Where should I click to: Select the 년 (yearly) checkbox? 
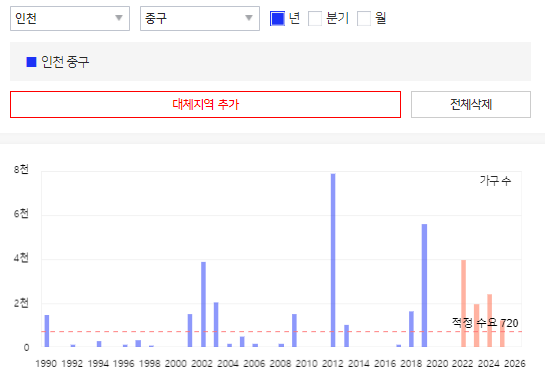(x=277, y=18)
